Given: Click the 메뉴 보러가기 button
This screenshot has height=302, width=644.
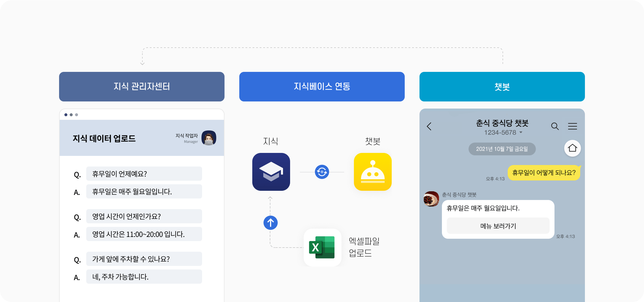Looking at the screenshot, I should 498,226.
